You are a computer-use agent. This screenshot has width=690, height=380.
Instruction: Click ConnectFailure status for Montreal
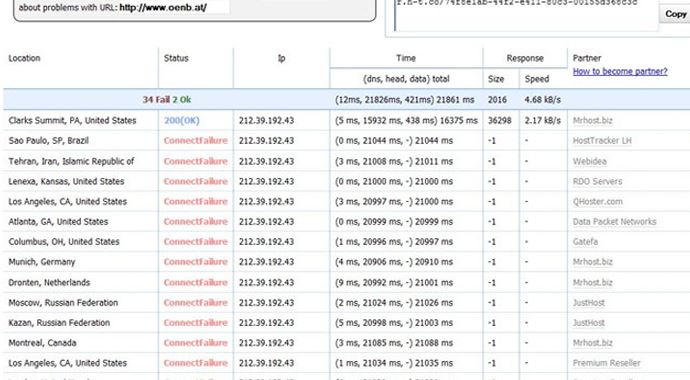pyautogui.click(x=196, y=343)
